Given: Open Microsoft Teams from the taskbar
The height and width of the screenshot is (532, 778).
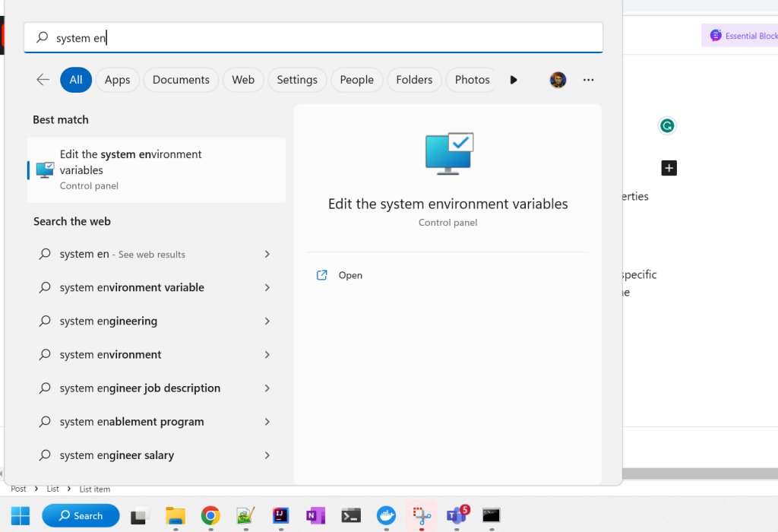Looking at the screenshot, I should (456, 515).
